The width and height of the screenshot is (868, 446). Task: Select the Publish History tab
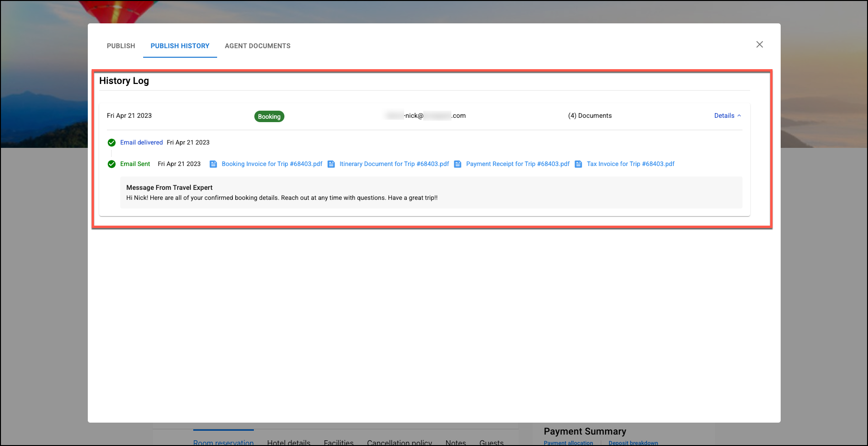click(180, 46)
